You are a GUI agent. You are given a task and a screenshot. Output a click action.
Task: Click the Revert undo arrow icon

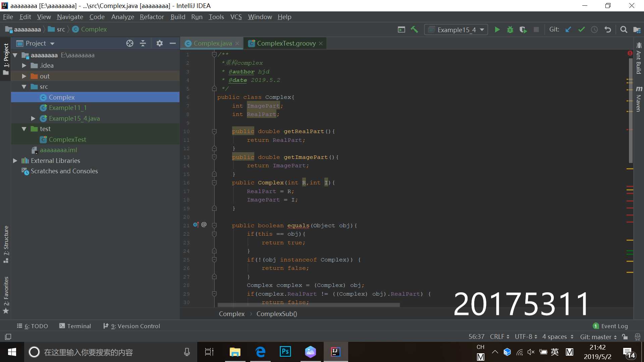coord(607,29)
